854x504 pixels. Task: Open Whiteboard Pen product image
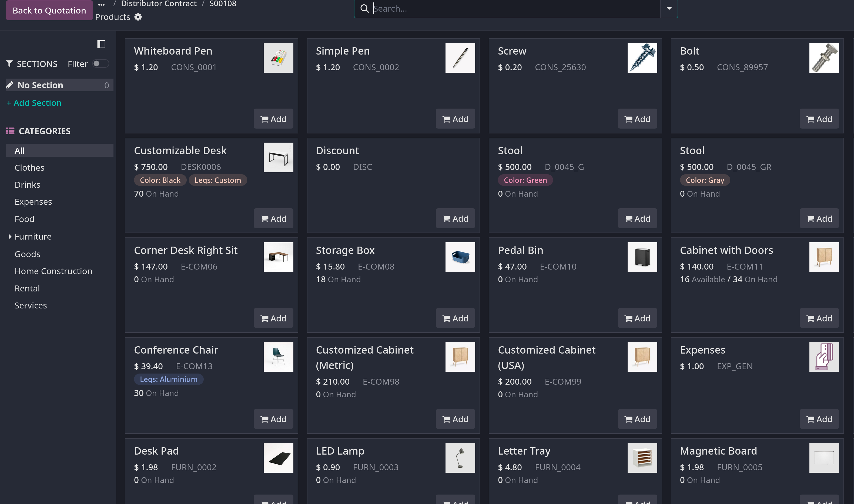[278, 58]
